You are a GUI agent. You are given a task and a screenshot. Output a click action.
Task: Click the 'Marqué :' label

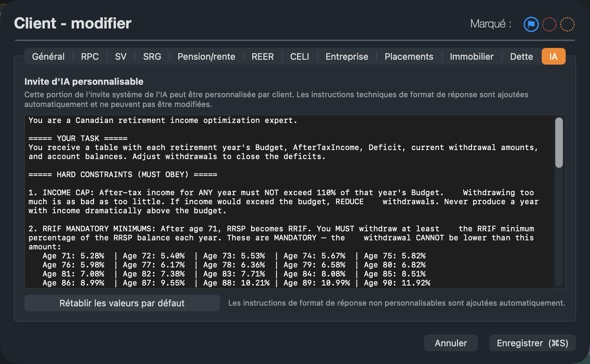coord(491,24)
